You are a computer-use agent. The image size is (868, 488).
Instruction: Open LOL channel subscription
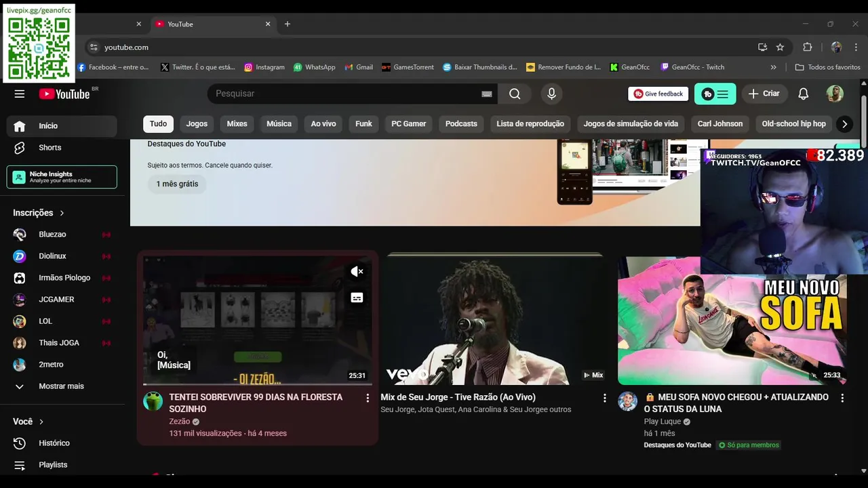tap(62, 321)
